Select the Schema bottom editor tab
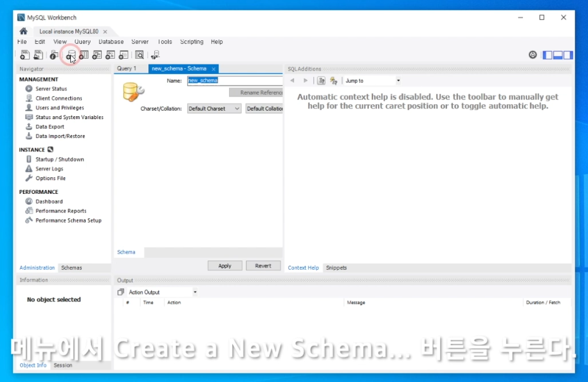Screen dimensions: 588x382 pos(126,252)
